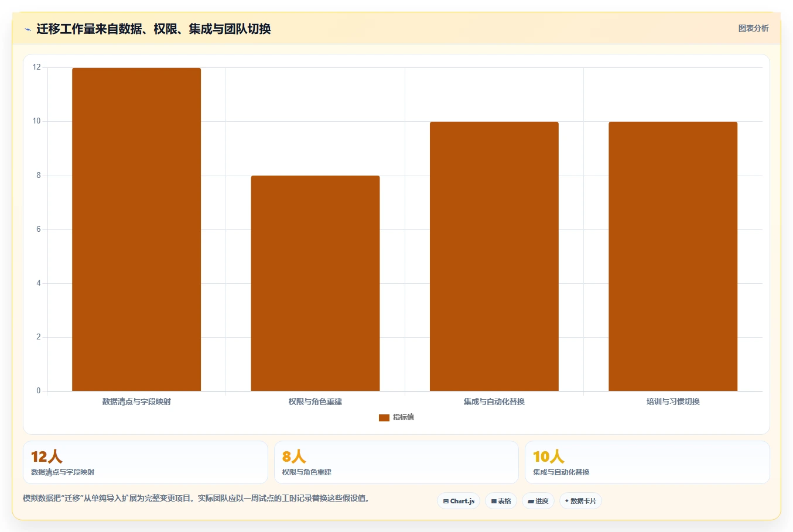This screenshot has width=793, height=532.
Task: Click the 8人 value text
Action: click(293, 457)
